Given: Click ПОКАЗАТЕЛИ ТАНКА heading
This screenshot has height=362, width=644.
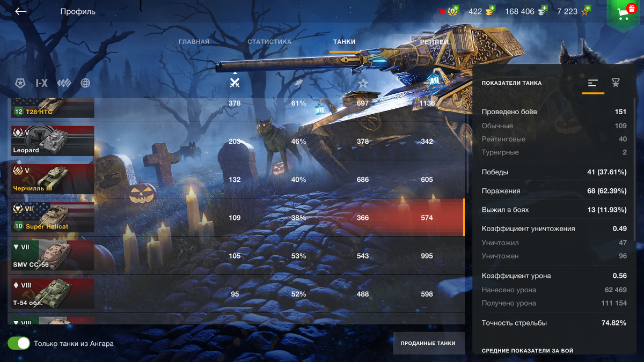Looking at the screenshot, I should [511, 83].
